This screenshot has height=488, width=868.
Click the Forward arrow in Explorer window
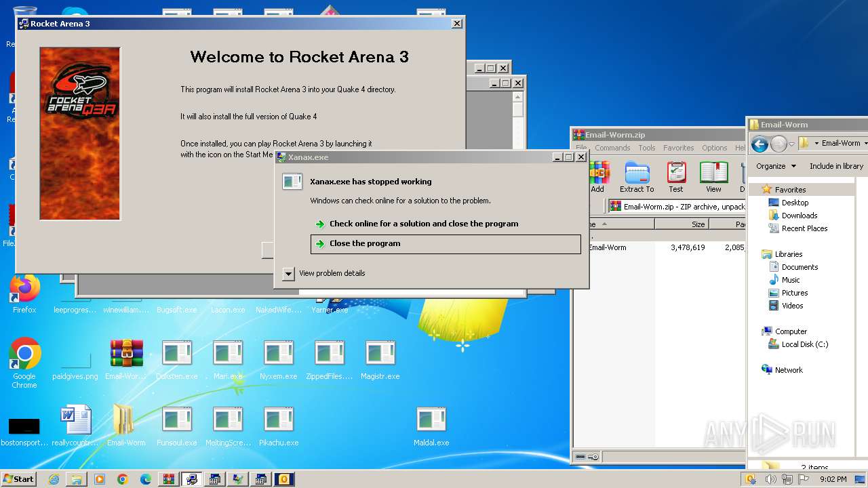778,144
